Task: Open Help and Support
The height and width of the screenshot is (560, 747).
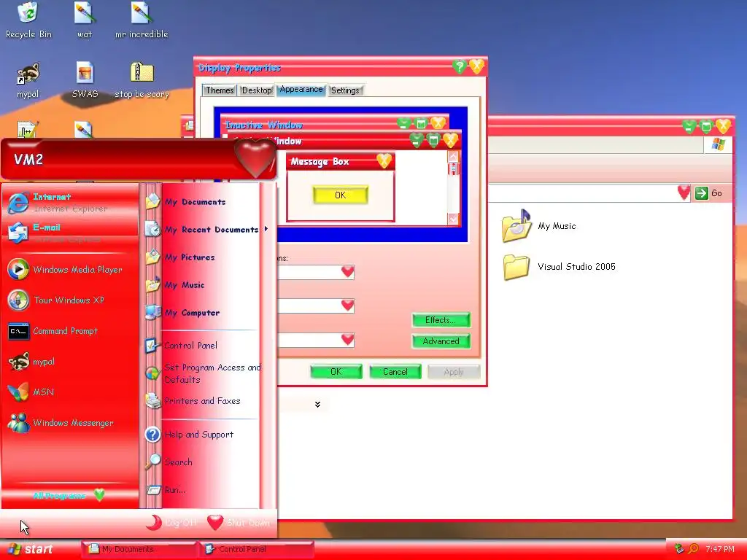Action: coord(204,435)
